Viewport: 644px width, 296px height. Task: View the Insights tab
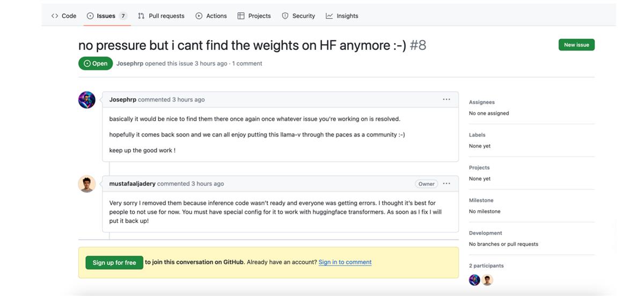(x=342, y=16)
